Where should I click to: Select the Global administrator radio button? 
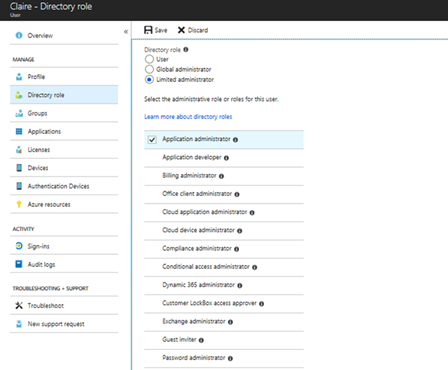149,69
